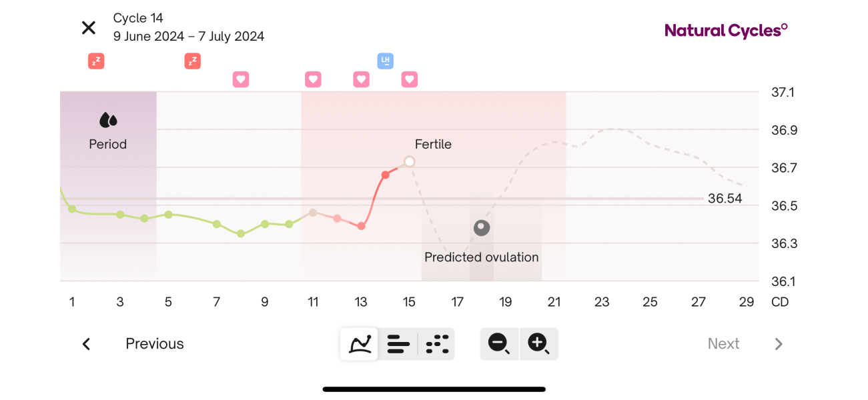Go back with the left chevron arrow
The width and height of the screenshot is (868, 400).
click(x=86, y=344)
